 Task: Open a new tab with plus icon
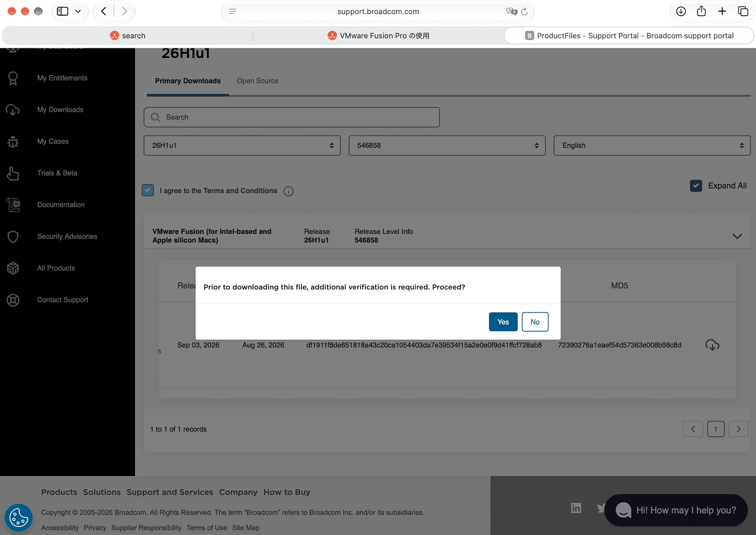[722, 11]
